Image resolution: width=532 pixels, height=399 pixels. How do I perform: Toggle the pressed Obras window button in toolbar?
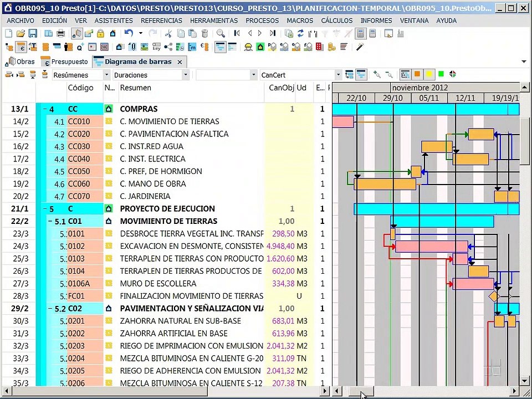[77, 33]
